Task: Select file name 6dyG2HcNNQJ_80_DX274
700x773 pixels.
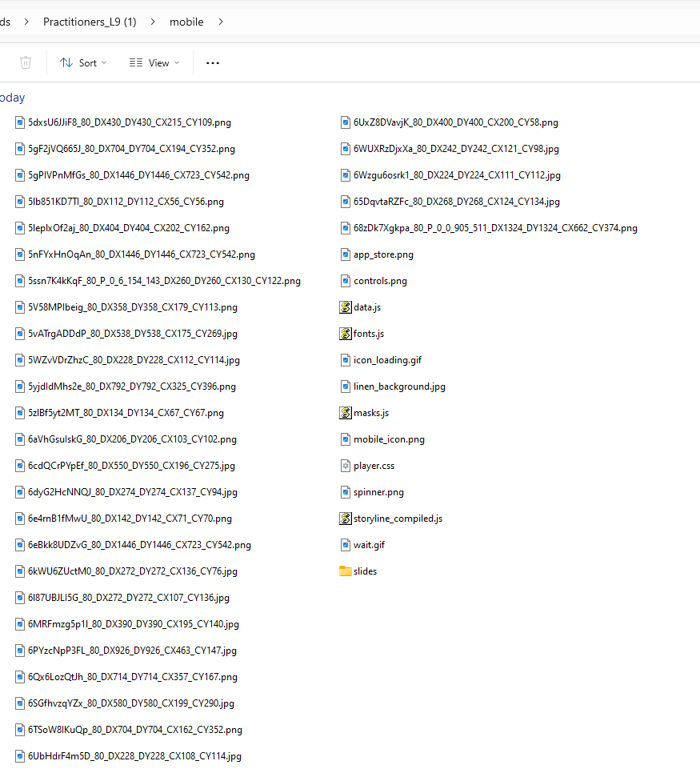Action: (133, 491)
